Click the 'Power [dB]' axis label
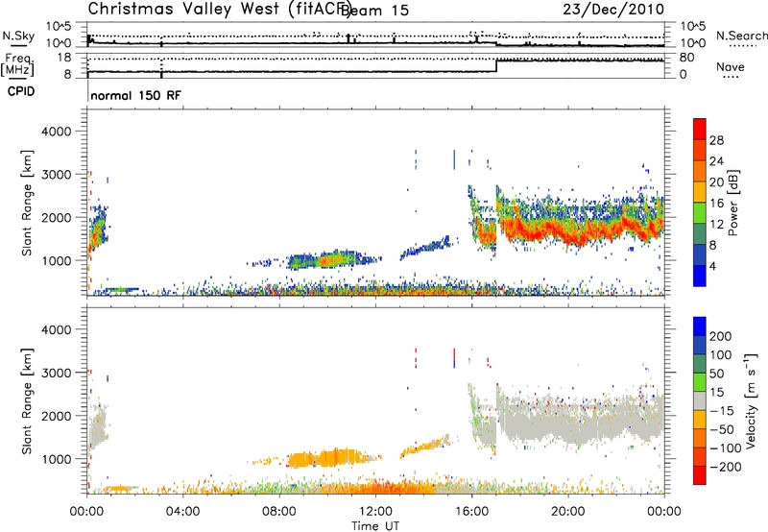768x532 pixels. pyautogui.click(x=733, y=203)
